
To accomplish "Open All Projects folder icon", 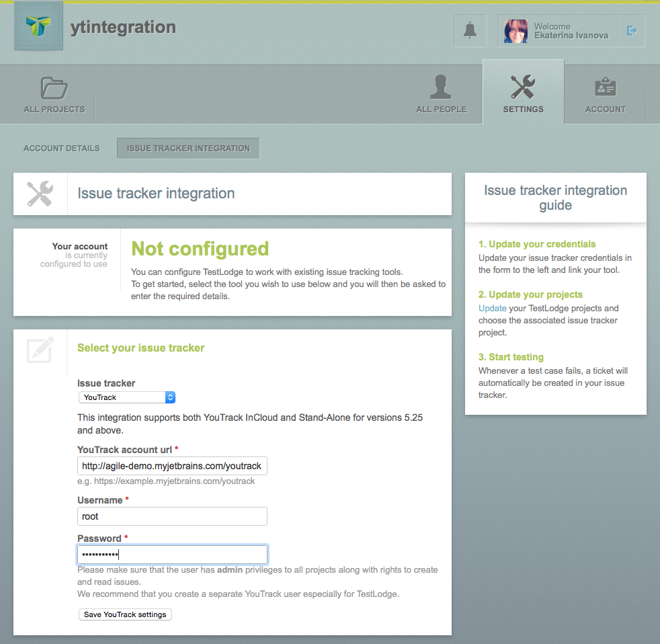I will pos(54,88).
